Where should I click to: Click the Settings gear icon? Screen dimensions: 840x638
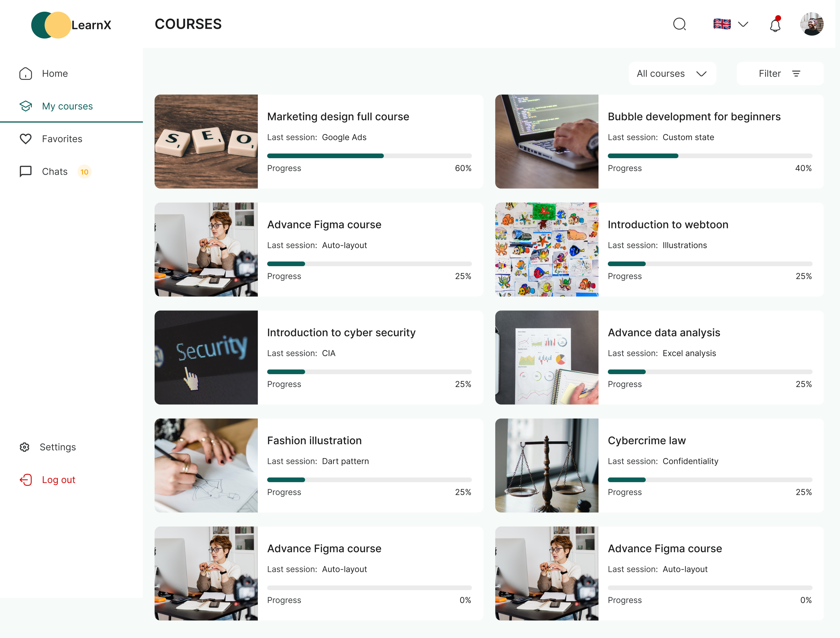(x=25, y=447)
